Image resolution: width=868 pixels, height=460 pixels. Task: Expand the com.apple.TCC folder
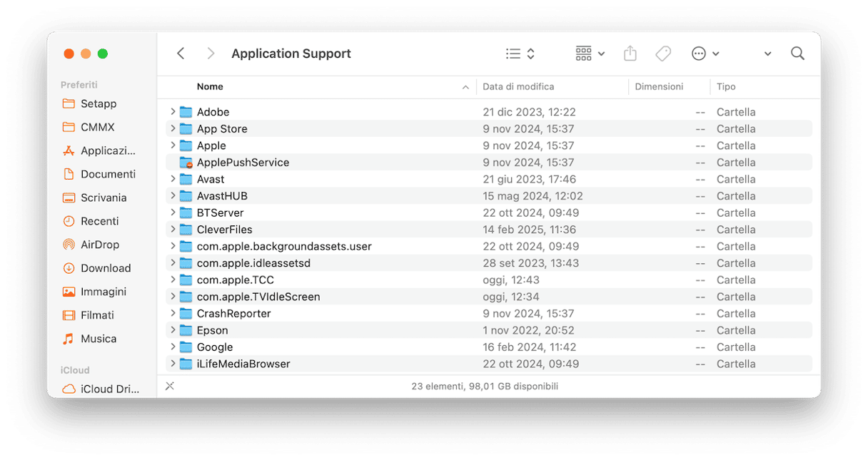pos(173,280)
